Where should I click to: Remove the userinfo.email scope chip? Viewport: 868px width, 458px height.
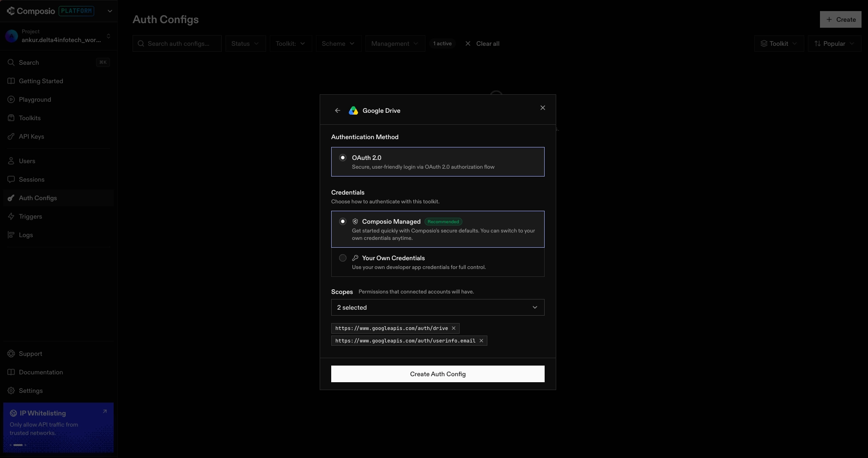pos(481,341)
